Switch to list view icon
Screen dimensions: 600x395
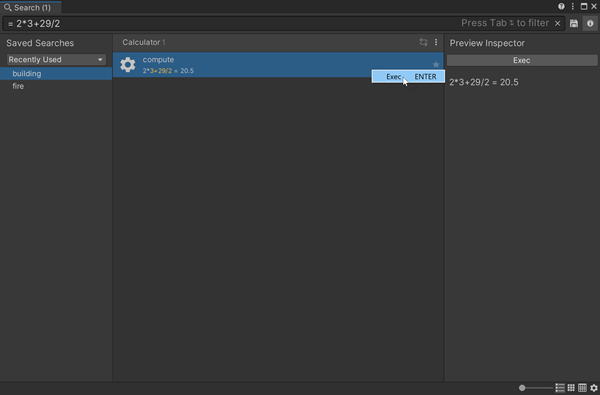coord(560,388)
